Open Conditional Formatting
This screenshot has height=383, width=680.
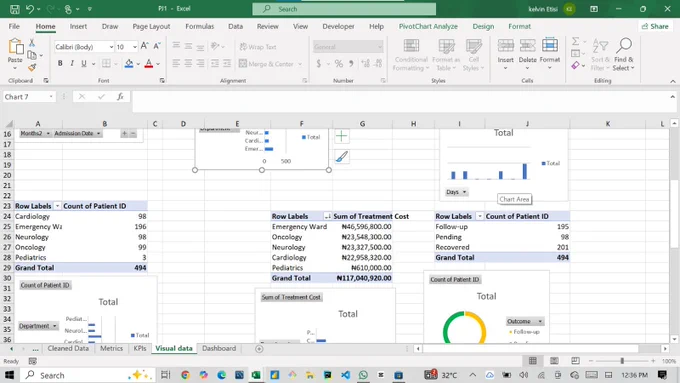(411, 55)
